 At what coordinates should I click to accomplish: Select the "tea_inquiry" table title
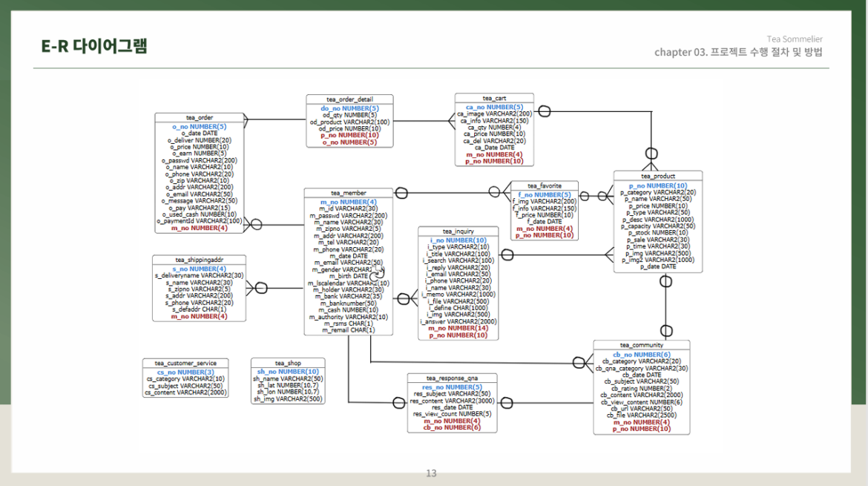pos(458,231)
